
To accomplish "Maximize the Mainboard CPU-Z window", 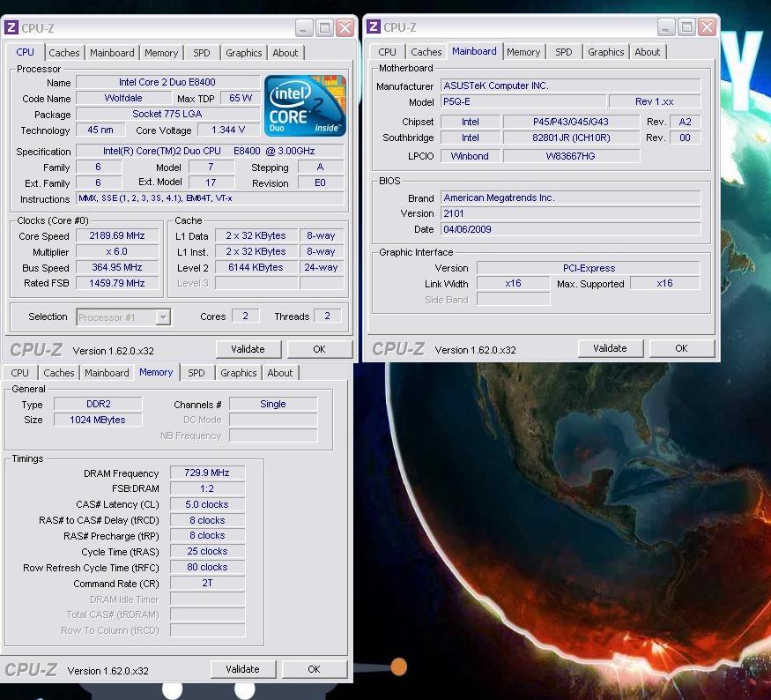I will [x=687, y=27].
